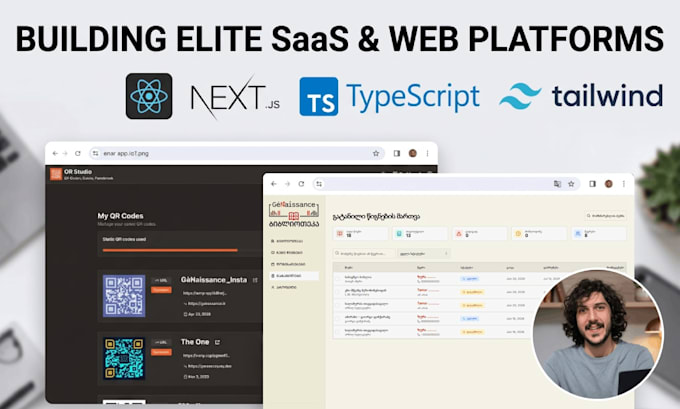Tick the checkbox of the last table row
Viewport: 680px width, 409px height.
tap(338, 332)
